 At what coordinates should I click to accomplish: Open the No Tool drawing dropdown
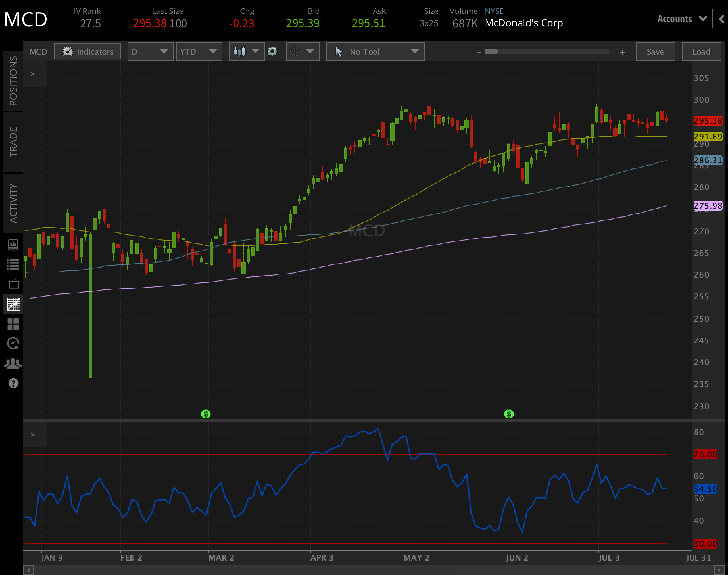375,51
